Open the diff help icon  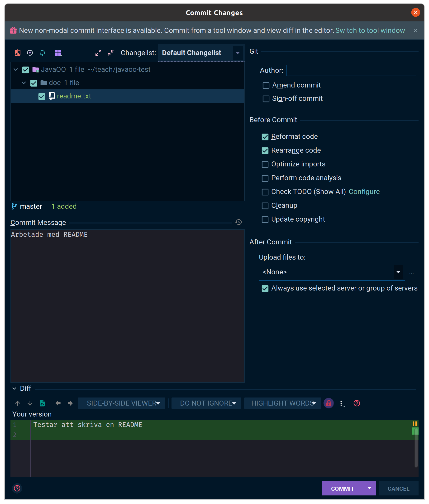tap(357, 403)
